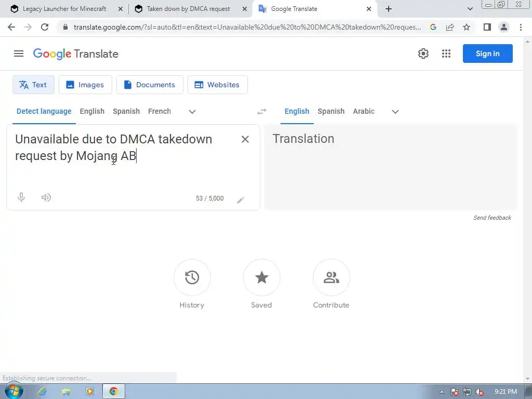
Task: Open the network tray icon
Action: pyautogui.click(x=467, y=392)
